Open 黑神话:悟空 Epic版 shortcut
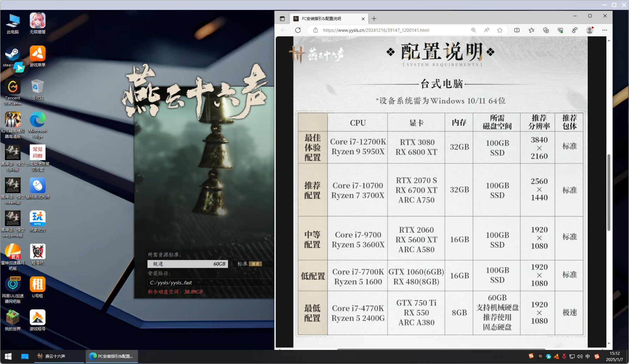The image size is (629, 364). click(x=13, y=158)
